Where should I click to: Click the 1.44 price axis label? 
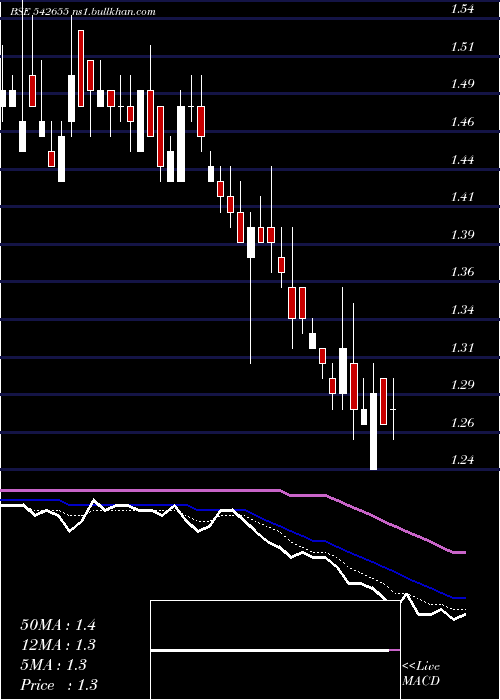coord(462,159)
